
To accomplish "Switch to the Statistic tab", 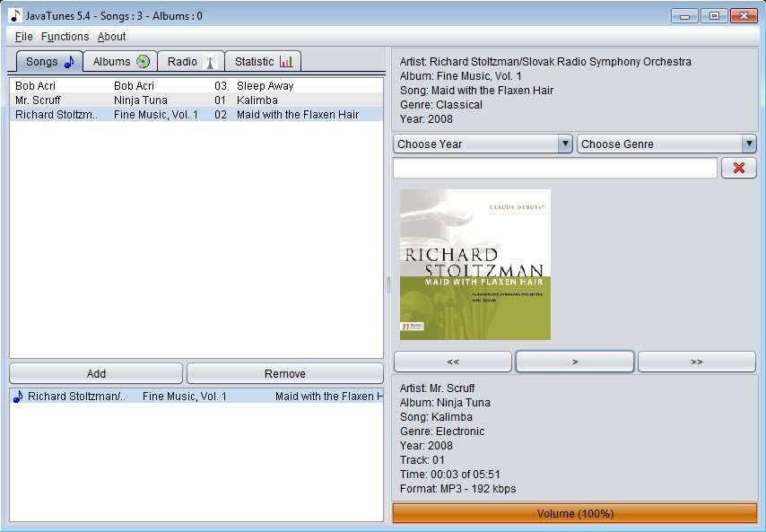I will [263, 62].
